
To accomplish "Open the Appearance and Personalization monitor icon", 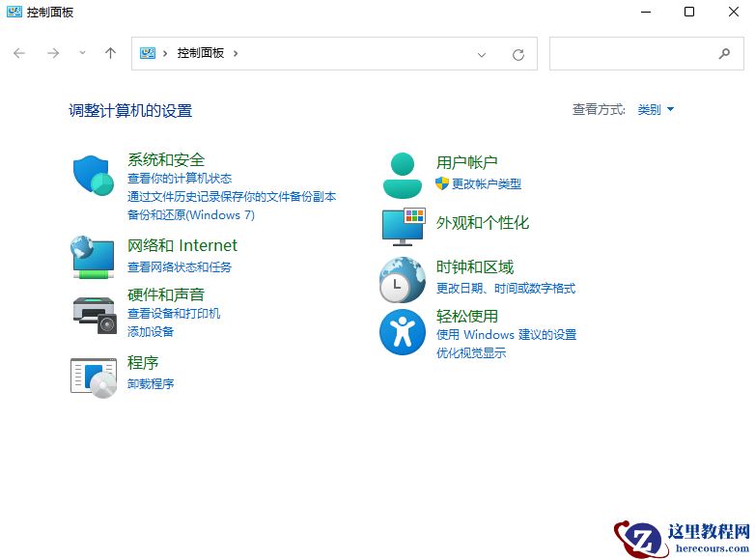I will point(404,227).
